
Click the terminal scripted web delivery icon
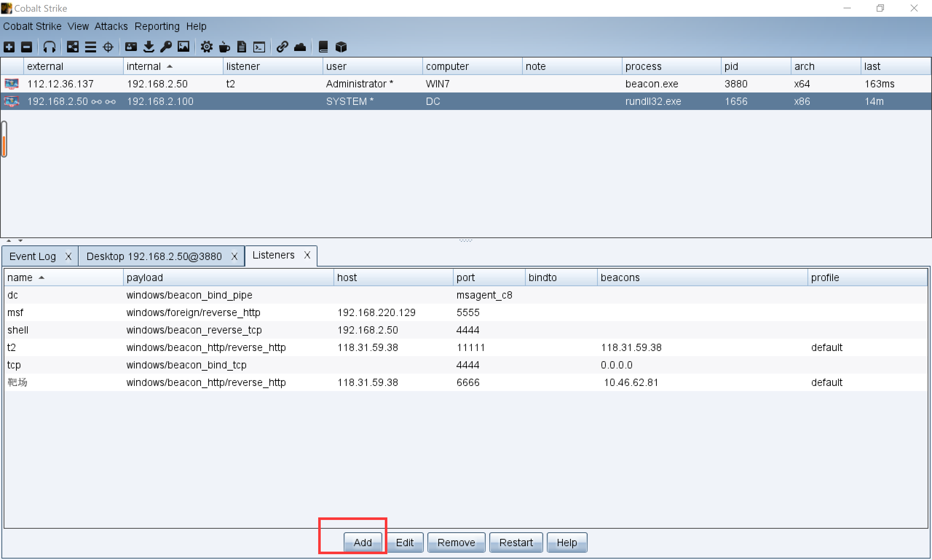pyautogui.click(x=259, y=47)
